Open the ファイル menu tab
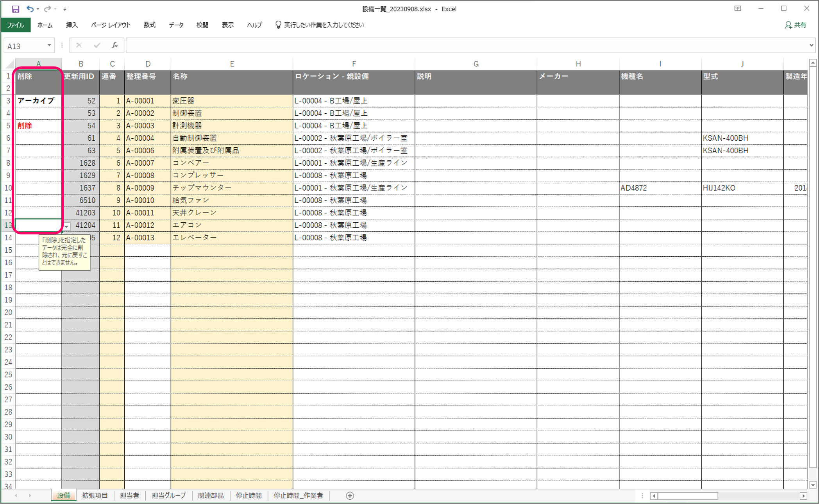 (x=16, y=25)
